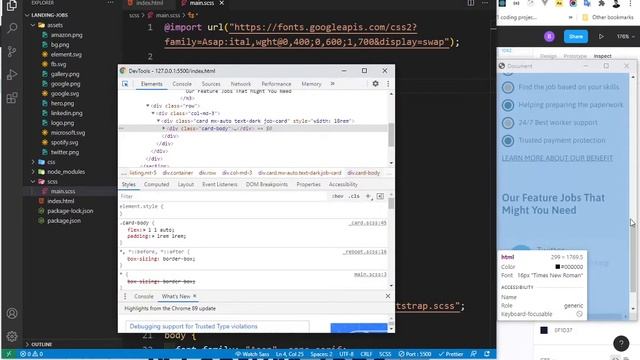640x360 pixels.
Task: Toggle the .cls class editor button
Action: coord(354,196)
